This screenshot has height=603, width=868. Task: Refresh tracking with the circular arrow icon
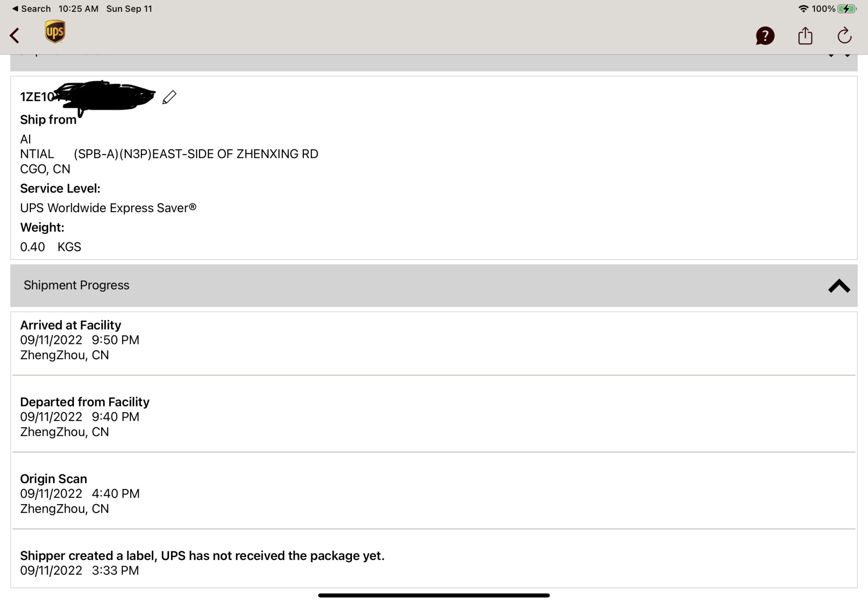pyautogui.click(x=844, y=36)
